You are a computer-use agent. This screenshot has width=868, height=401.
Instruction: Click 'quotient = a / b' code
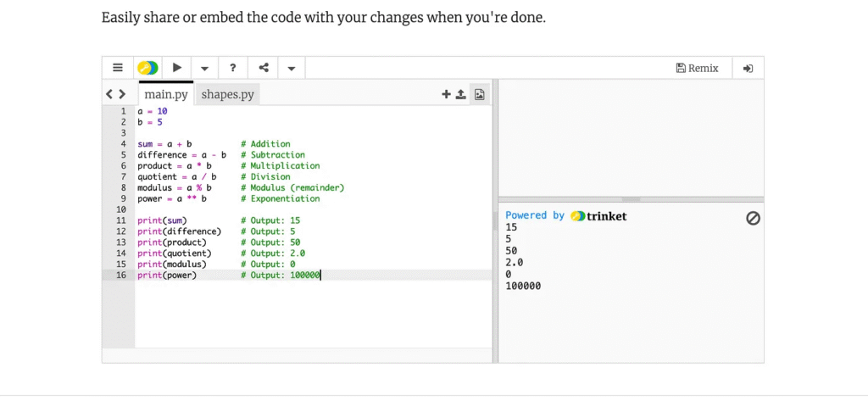pos(176,176)
